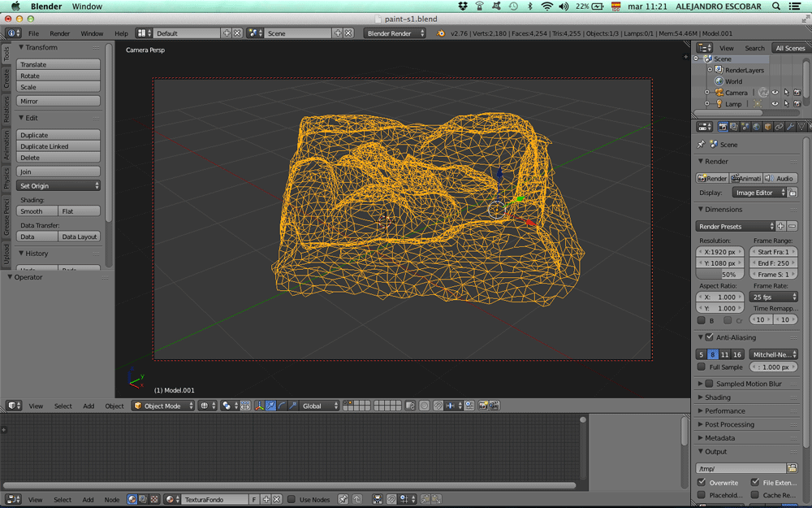Click the output folder browse icon

pyautogui.click(x=793, y=468)
